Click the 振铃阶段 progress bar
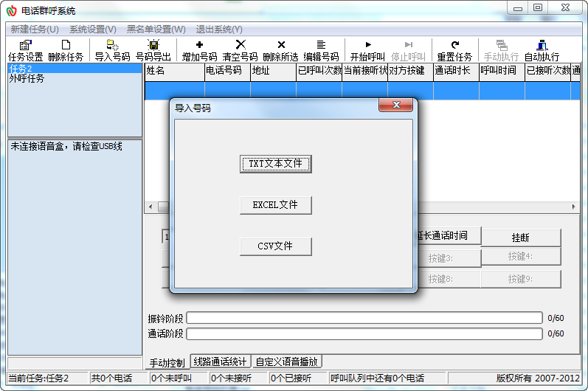The image size is (588, 391). [364, 318]
